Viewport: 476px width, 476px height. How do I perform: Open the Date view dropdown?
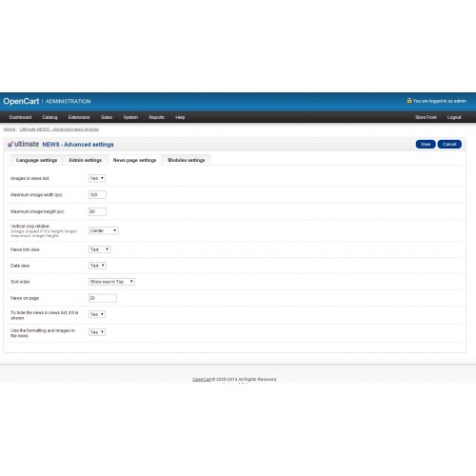(x=97, y=266)
